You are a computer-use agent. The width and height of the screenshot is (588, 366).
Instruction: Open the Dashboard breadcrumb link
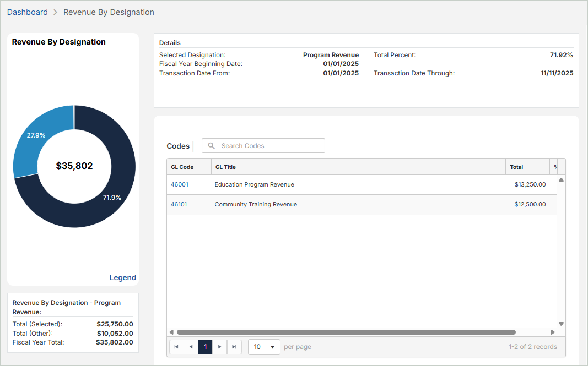pos(27,12)
